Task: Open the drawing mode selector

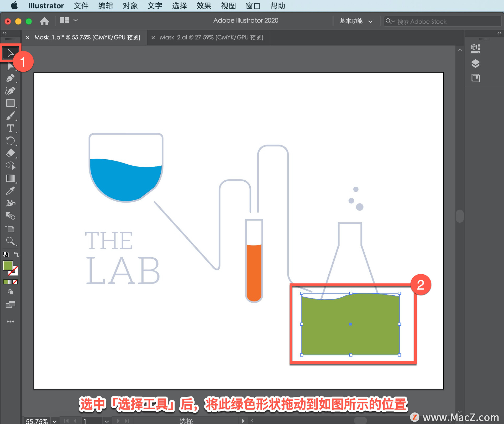Action: point(10,292)
